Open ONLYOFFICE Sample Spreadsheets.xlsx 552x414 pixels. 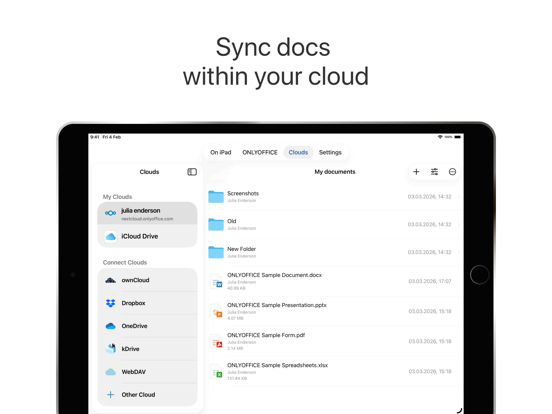point(277,365)
